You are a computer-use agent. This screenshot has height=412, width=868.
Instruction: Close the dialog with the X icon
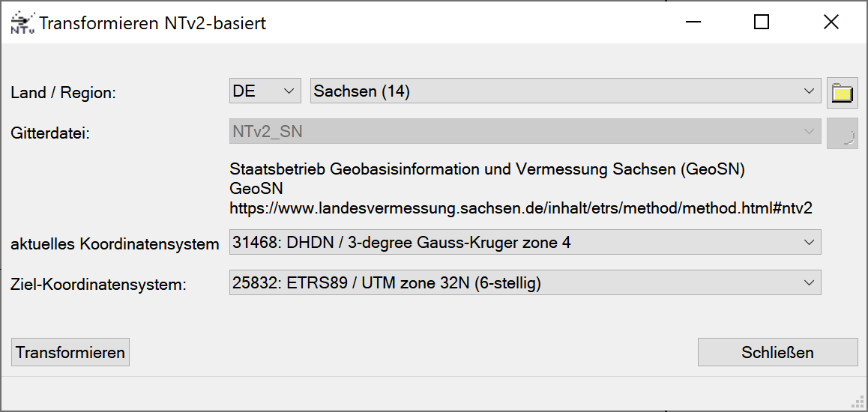(831, 22)
